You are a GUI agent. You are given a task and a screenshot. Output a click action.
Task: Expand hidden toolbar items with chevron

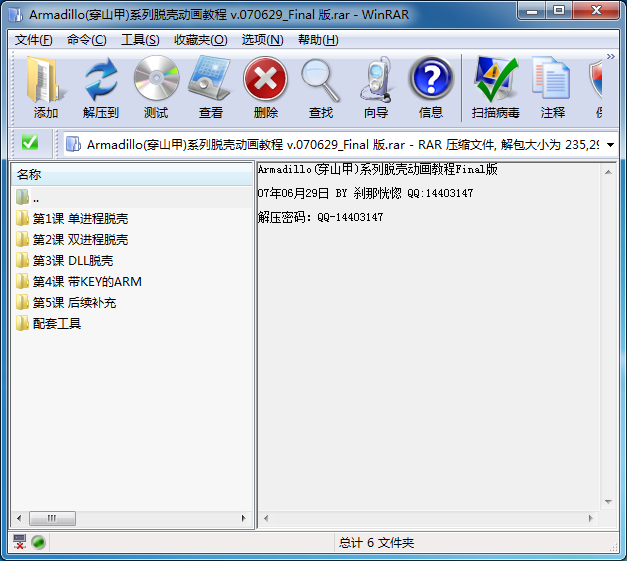pos(611,56)
